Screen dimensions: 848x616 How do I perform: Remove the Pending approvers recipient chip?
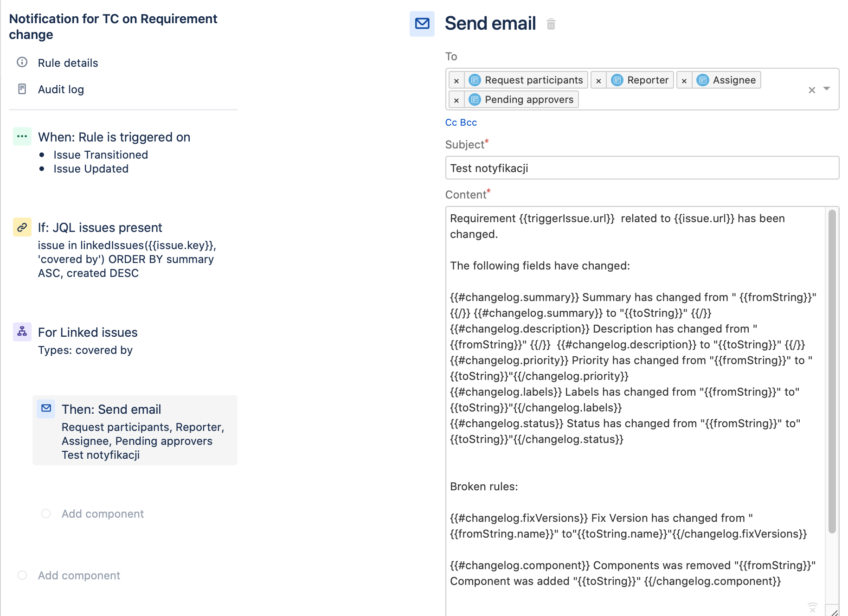(x=456, y=99)
